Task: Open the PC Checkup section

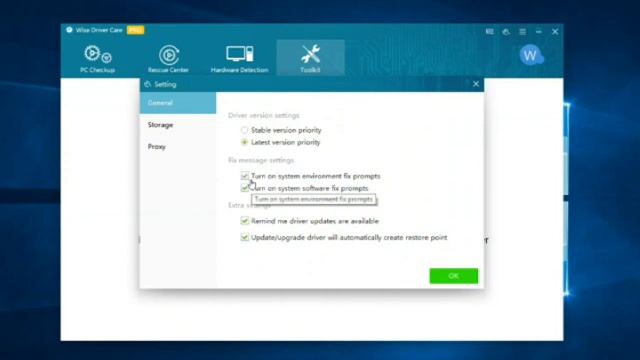Action: (98, 58)
